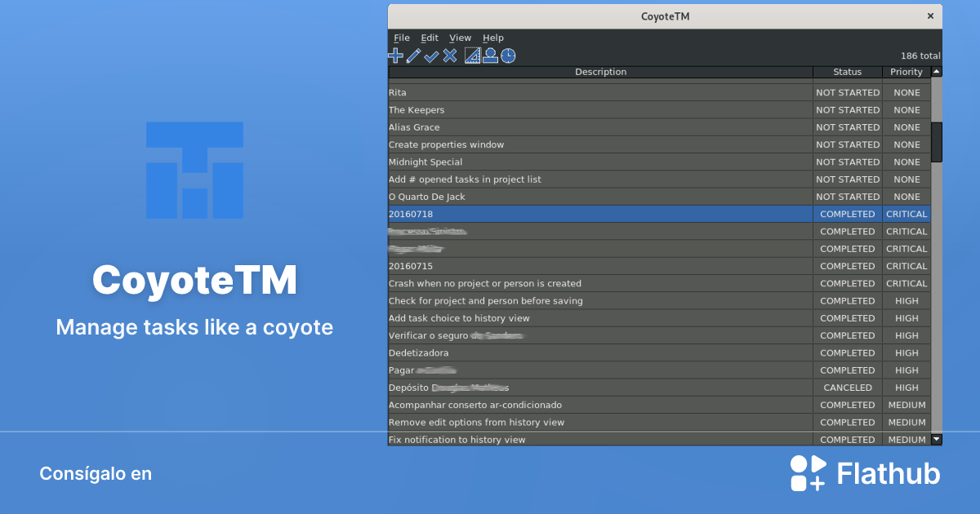
Task: Edit a task using the pencil icon
Action: click(414, 55)
